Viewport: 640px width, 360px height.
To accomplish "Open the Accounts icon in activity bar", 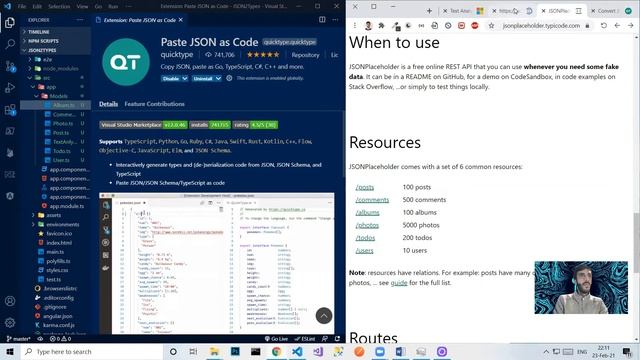I will tap(10, 301).
